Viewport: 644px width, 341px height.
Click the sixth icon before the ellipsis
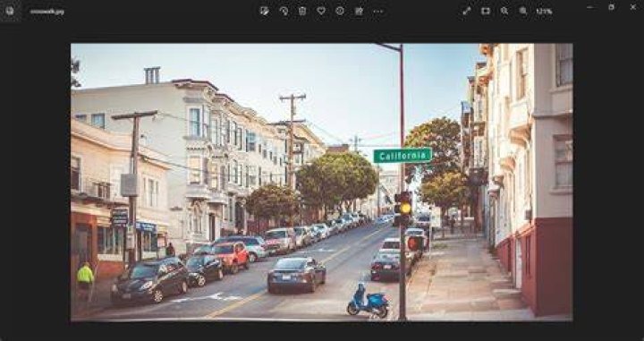(x=359, y=11)
